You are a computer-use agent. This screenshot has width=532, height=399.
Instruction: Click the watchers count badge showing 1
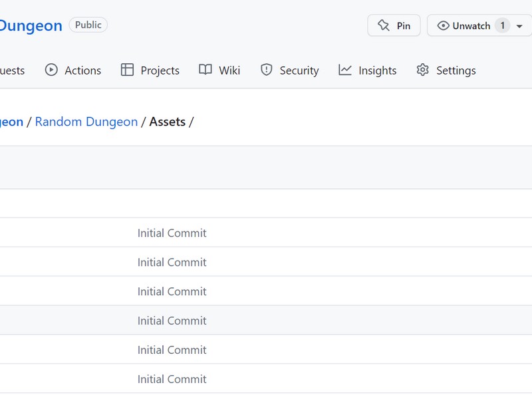coord(503,25)
